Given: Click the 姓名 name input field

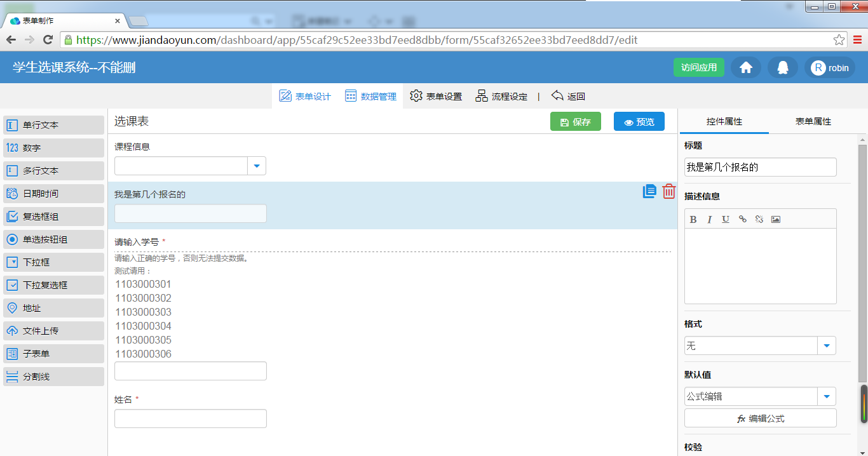Looking at the screenshot, I should tap(191, 419).
